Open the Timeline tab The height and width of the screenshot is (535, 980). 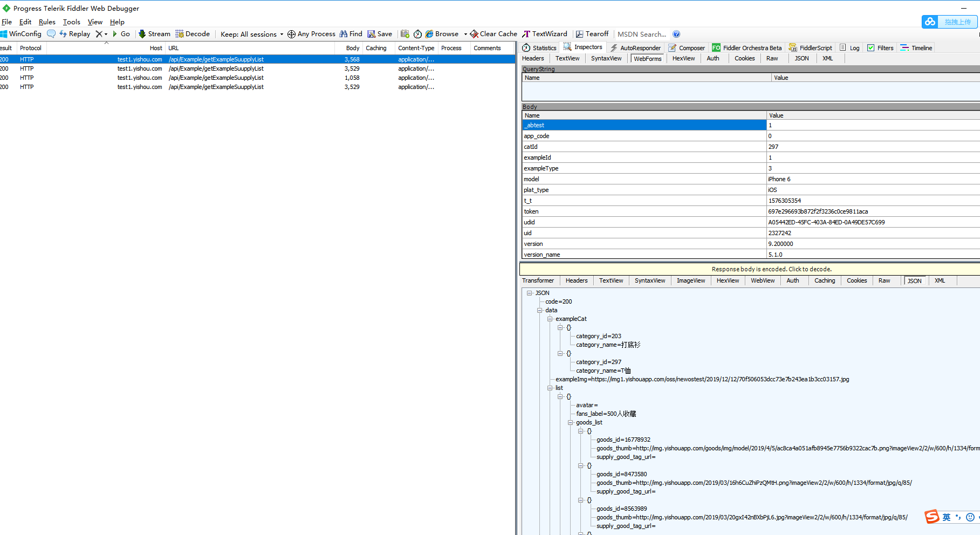point(916,48)
